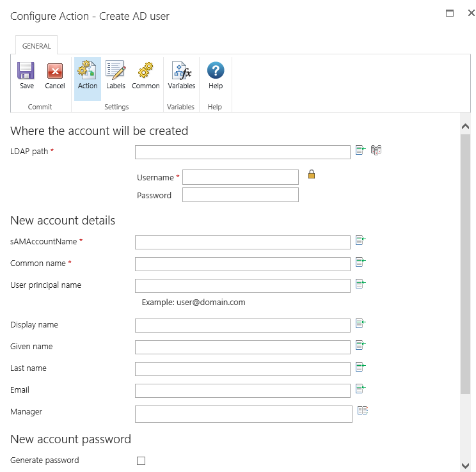The height and width of the screenshot is (472, 476).
Task: Open the address book for Manager
Action: pos(363,411)
